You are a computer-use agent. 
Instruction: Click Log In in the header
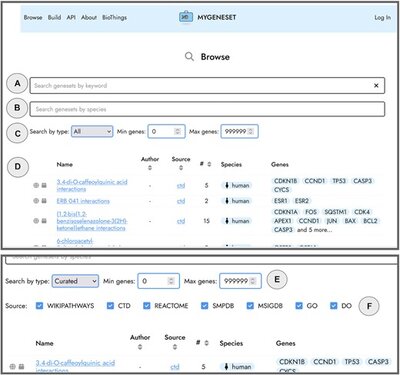tap(382, 17)
